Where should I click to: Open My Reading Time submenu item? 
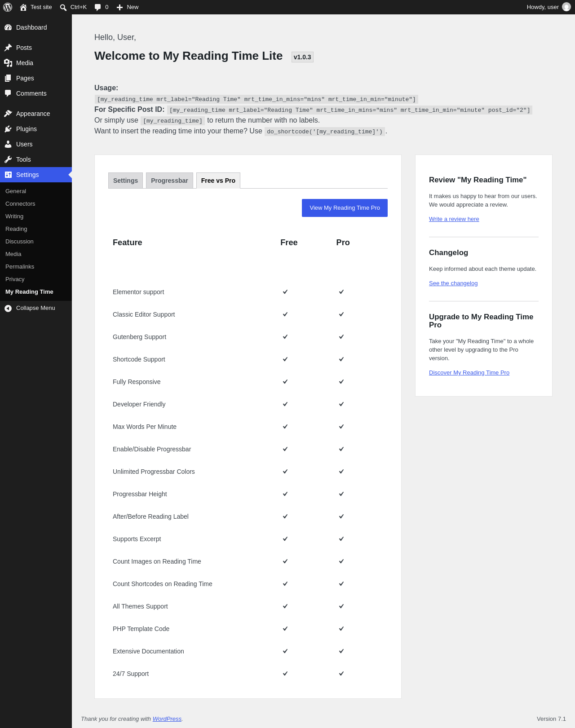click(x=29, y=292)
